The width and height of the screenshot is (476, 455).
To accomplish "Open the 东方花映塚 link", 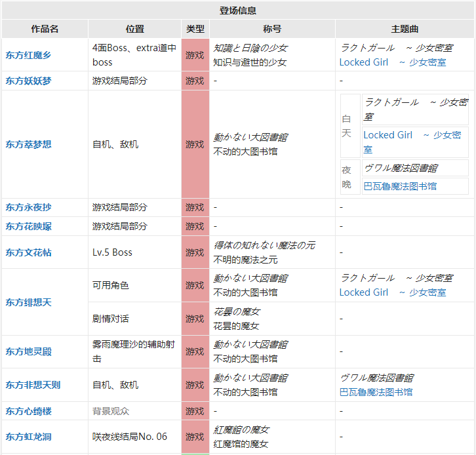I will pos(28,226).
